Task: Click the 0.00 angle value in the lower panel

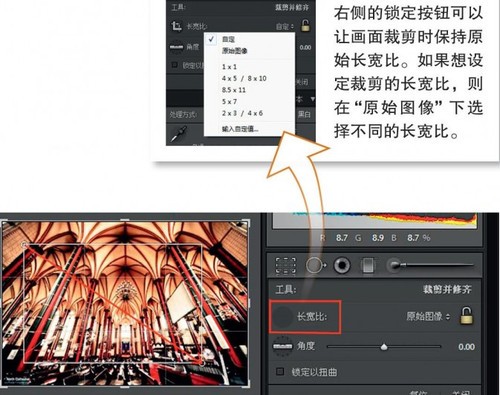Action: (466, 347)
